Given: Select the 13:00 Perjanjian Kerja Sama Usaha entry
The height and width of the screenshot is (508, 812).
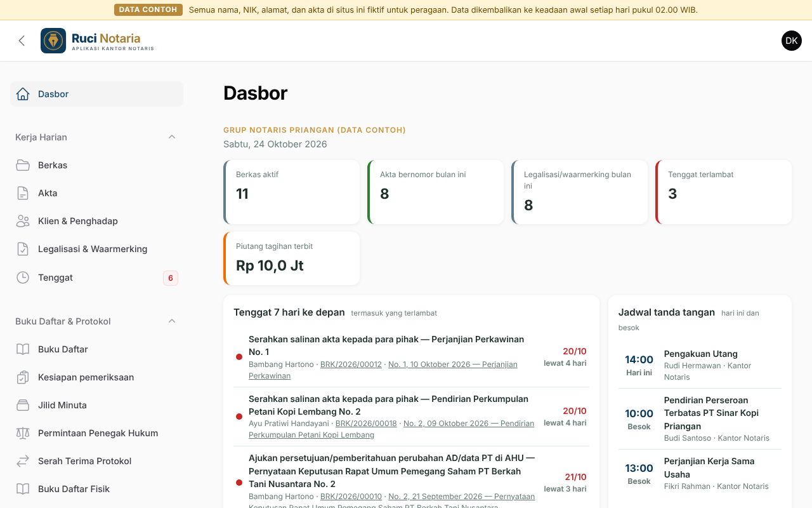Looking at the screenshot, I should (x=700, y=474).
